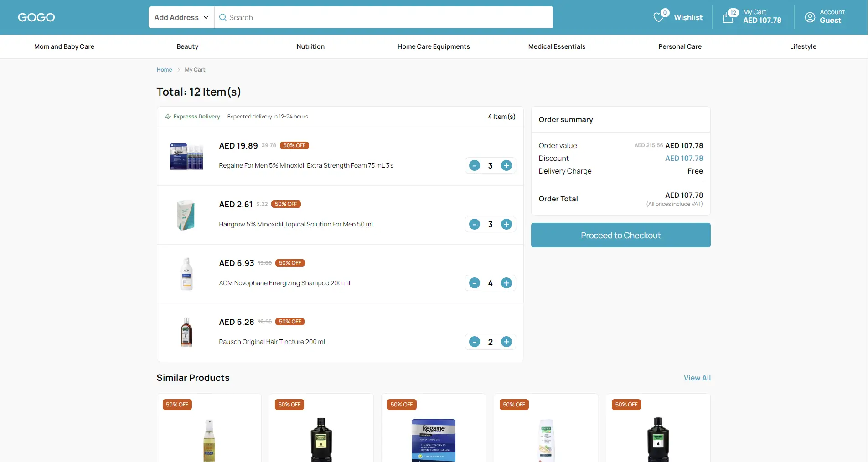The width and height of the screenshot is (868, 462).
Task: Click Hairgrow 5% Minoxidil product name
Action: pyautogui.click(x=296, y=224)
